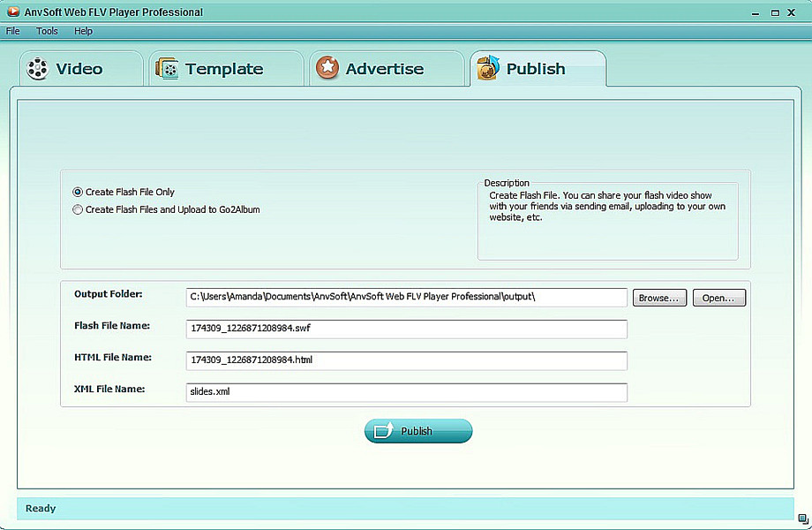
Task: Click the Output Folder: label
Action: point(109,294)
